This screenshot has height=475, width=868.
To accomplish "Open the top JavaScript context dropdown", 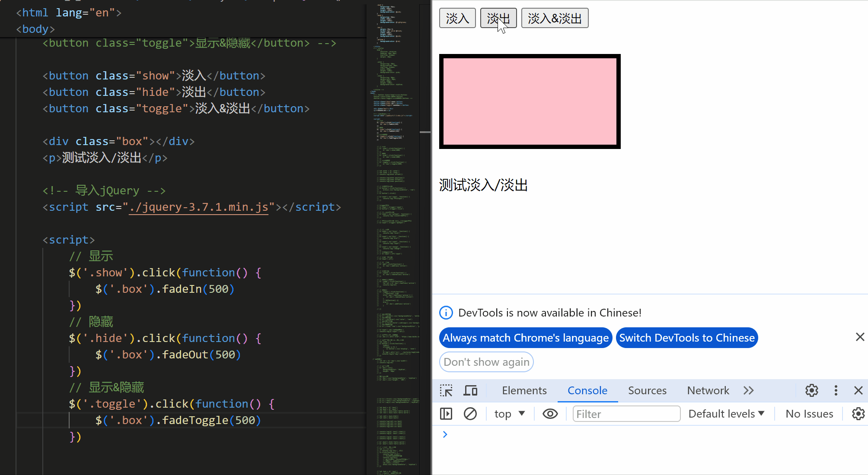I will [x=509, y=414].
